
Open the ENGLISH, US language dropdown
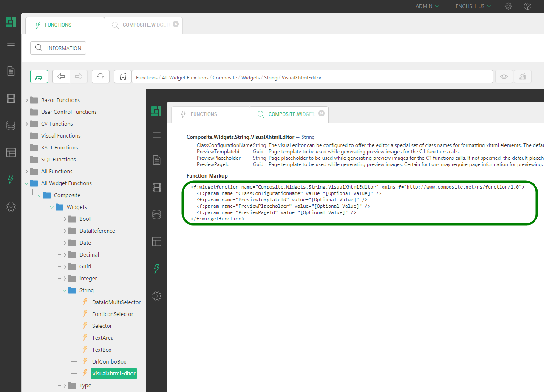472,6
